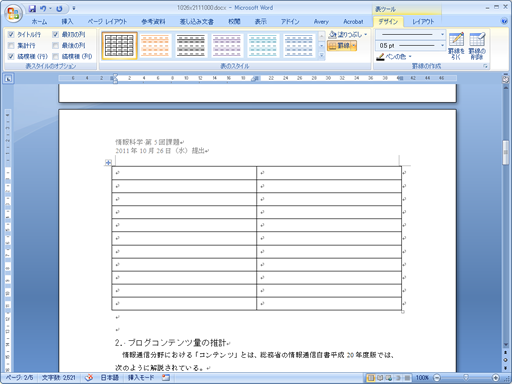Viewport: 512px width, 384px height.
Task: Save the document from quick access toolbar
Action: (x=32, y=9)
